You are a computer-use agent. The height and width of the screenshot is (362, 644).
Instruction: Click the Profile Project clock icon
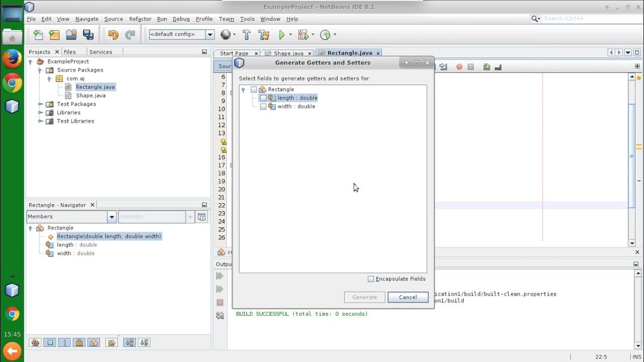point(325,35)
